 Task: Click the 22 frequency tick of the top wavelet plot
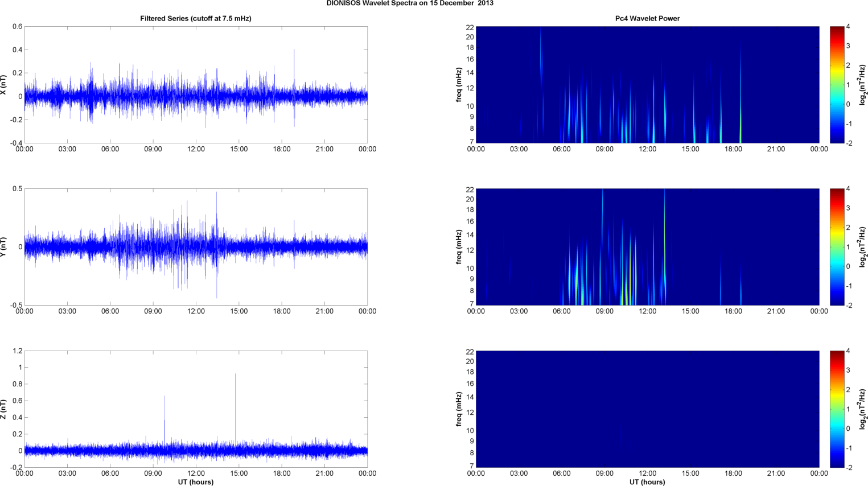[x=470, y=27]
